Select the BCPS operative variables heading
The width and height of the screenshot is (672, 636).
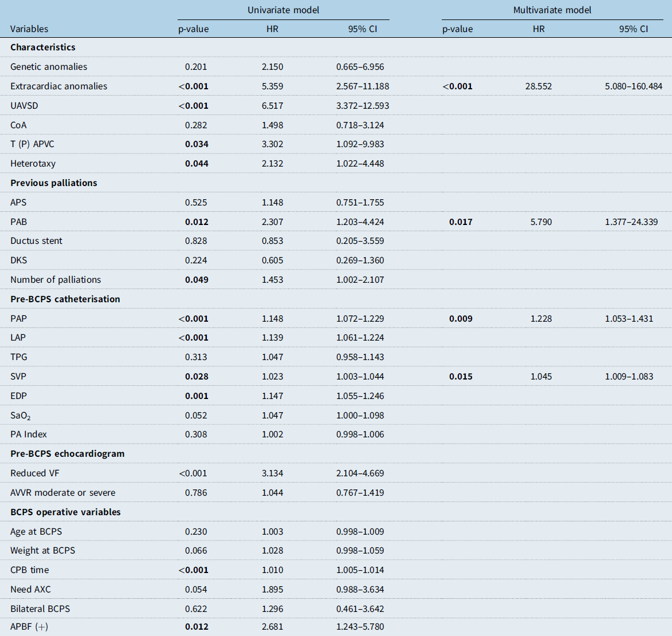click(65, 512)
